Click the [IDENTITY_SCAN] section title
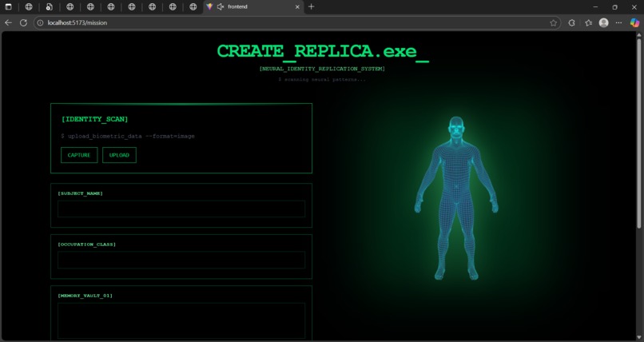This screenshot has height=342, width=644. 95,119
